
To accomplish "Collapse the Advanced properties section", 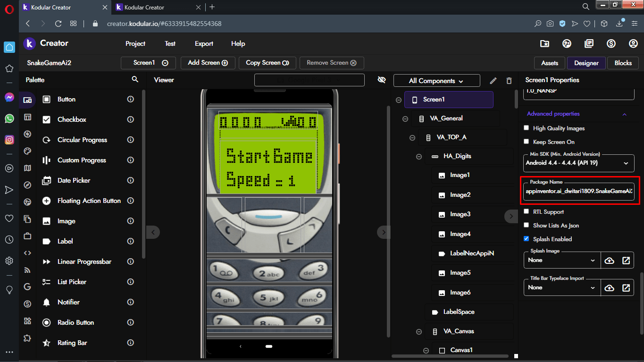I will pos(624,114).
